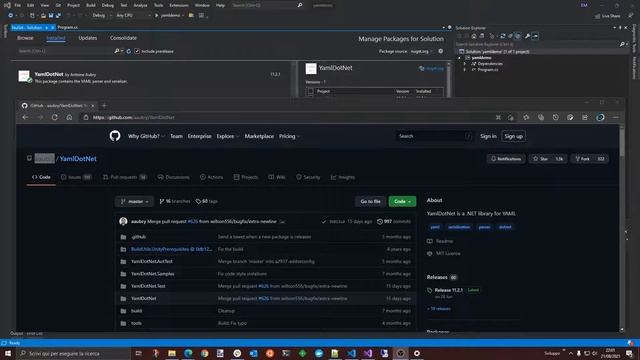Click the YamlDotNet package icon in list
Screen dimensions: 640x360
pyautogui.click(x=24, y=76)
